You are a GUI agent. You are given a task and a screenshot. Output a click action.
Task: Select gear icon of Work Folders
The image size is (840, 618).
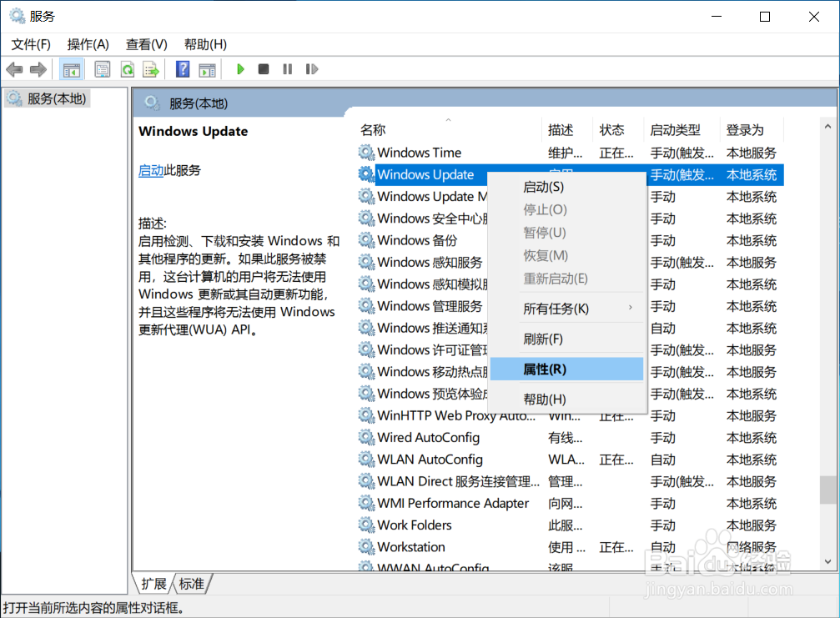tap(366, 525)
